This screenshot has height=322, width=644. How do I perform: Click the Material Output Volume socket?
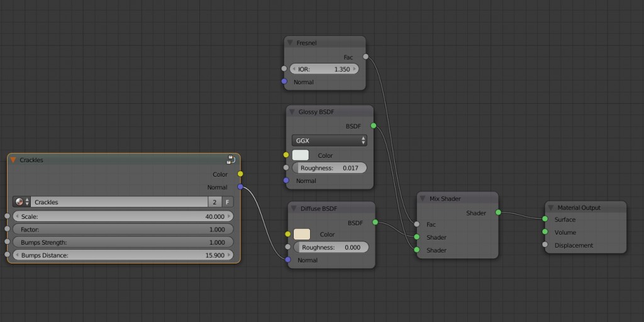(545, 232)
